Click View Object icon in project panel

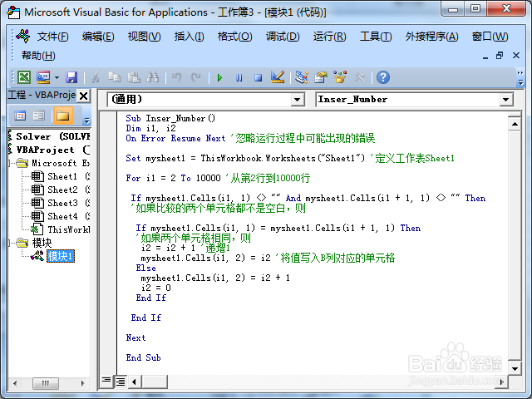39,116
